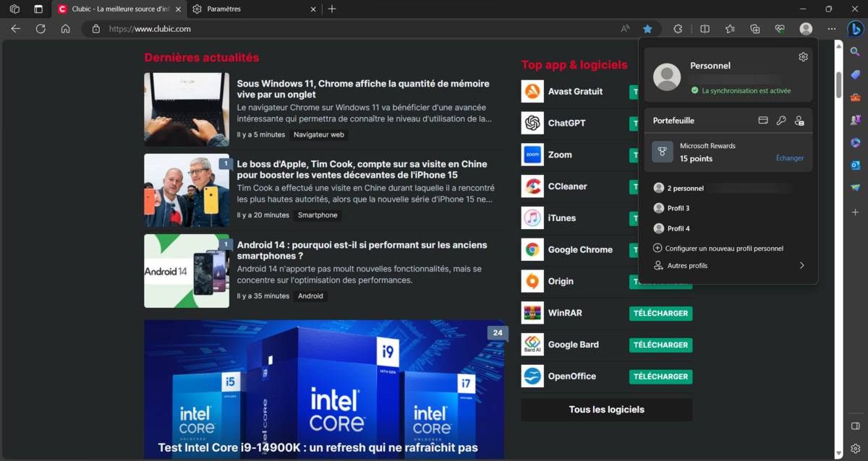Toggle sidebar visibility icon at sidebar bottom

pyautogui.click(x=855, y=426)
